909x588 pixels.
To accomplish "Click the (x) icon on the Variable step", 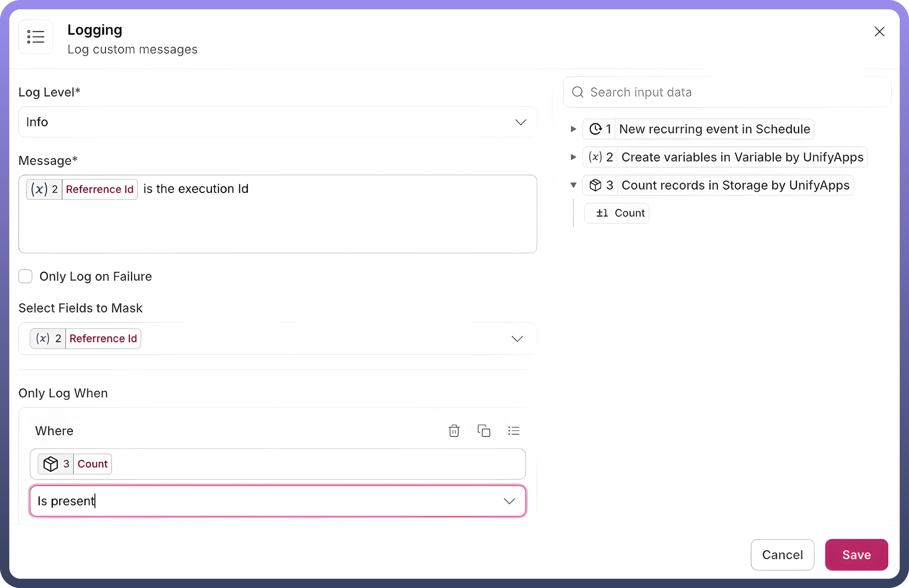I will tap(595, 157).
